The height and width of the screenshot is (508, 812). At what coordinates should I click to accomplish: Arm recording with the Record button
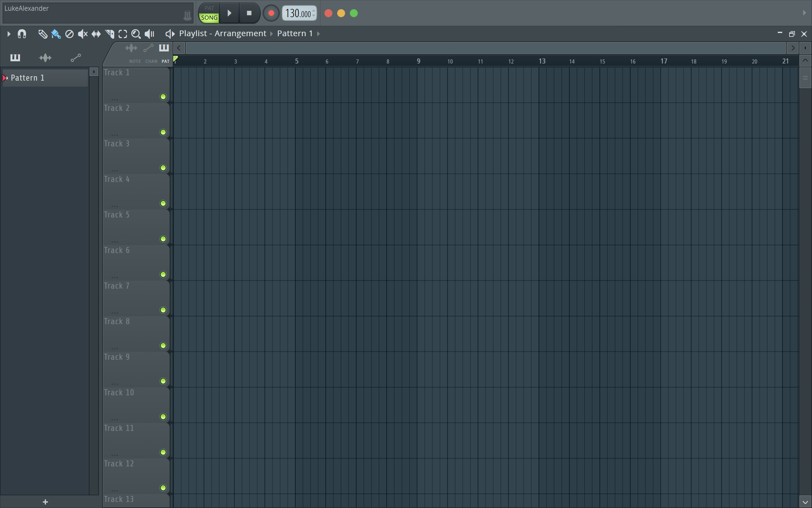coord(271,13)
